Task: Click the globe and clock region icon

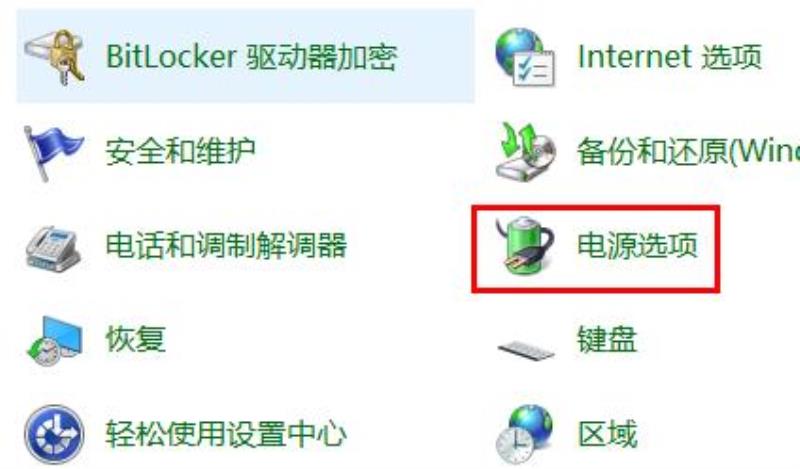Action: coord(524,435)
